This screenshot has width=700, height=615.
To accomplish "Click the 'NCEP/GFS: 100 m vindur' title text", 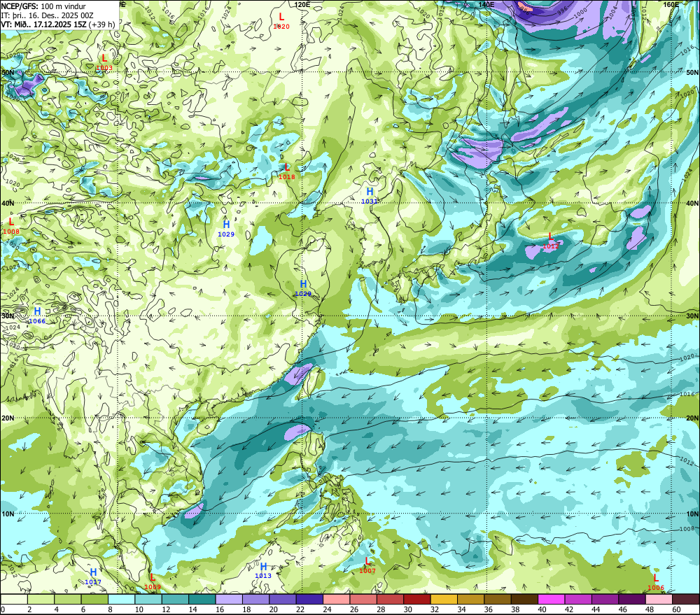I will coord(43,6).
